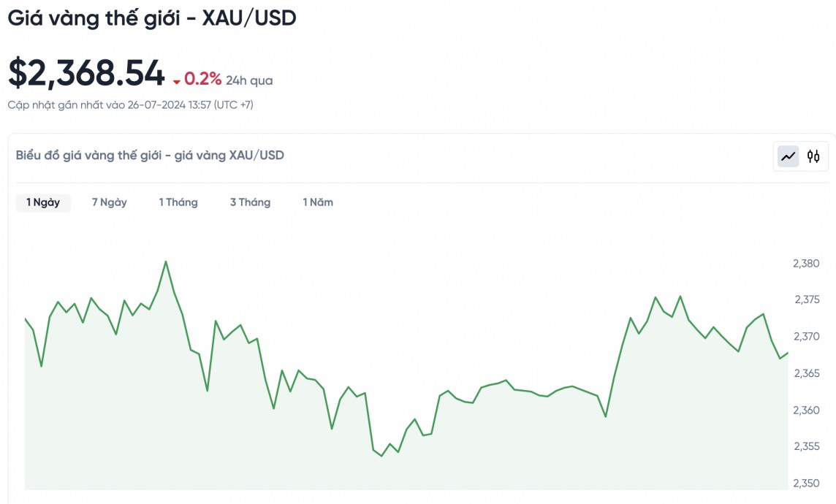Switch to candlestick chart view icon
Image resolution: width=836 pixels, height=504 pixels.
coord(813,156)
